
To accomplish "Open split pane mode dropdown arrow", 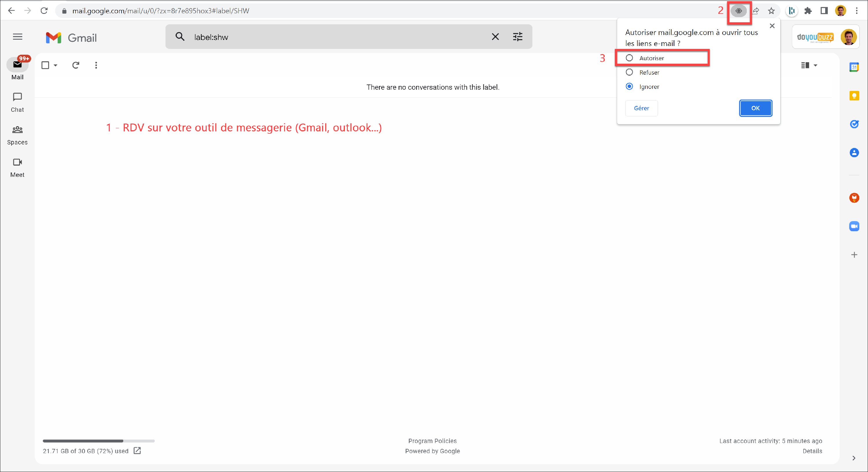I will pos(815,65).
